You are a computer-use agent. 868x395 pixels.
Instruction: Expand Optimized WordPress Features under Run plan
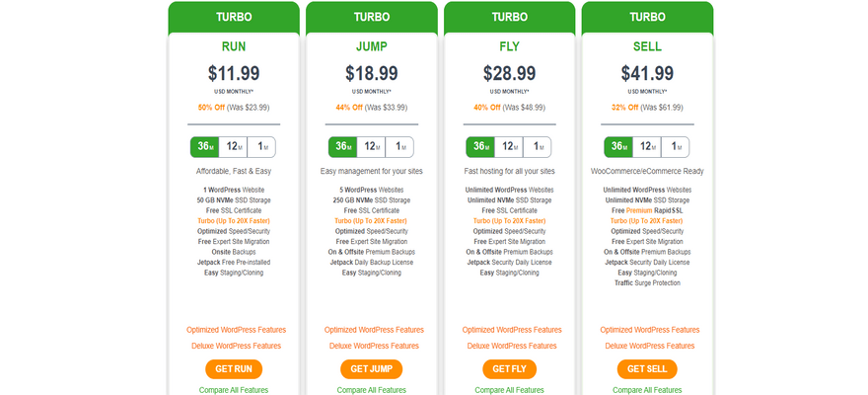pos(237,330)
